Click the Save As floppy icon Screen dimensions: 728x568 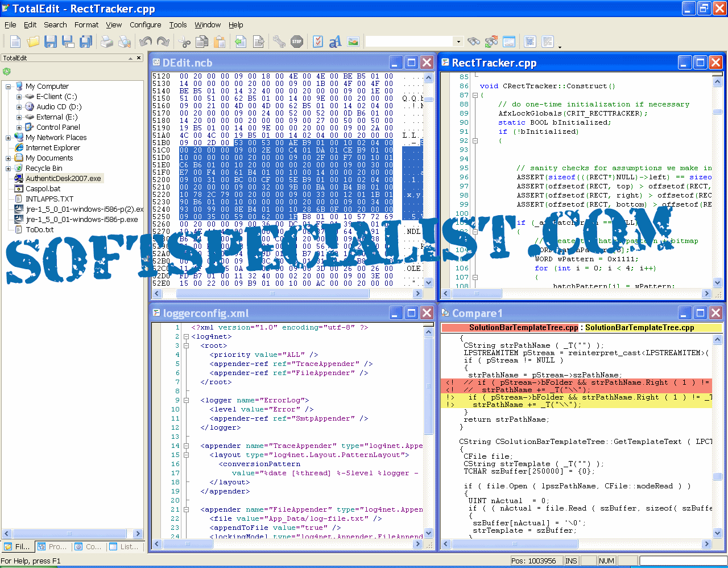tap(68, 42)
